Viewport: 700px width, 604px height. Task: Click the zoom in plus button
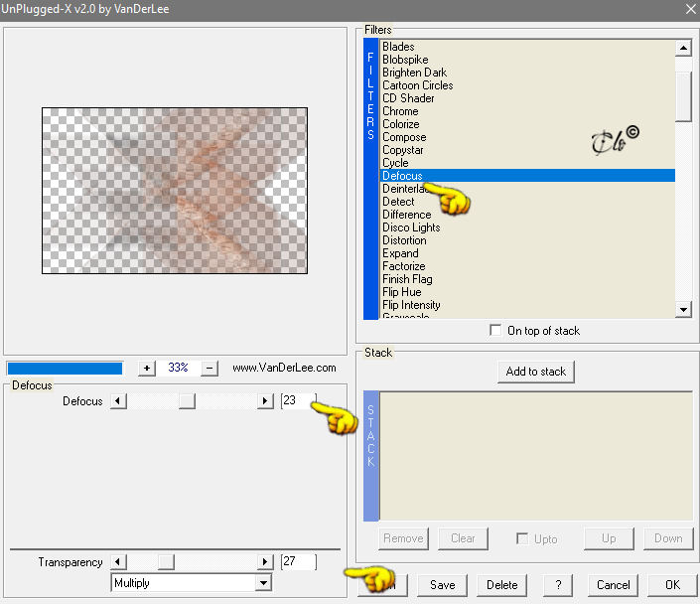pos(146,369)
